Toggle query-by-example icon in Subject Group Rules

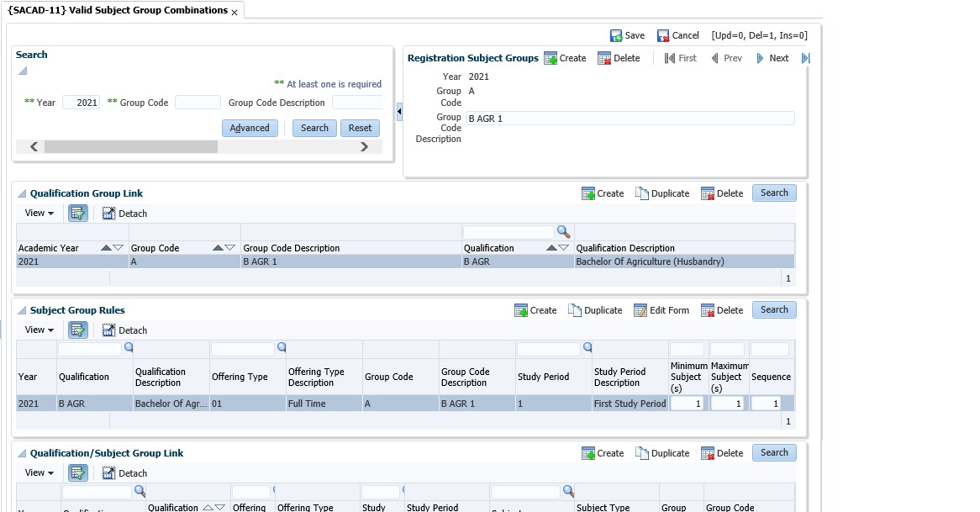(x=78, y=330)
